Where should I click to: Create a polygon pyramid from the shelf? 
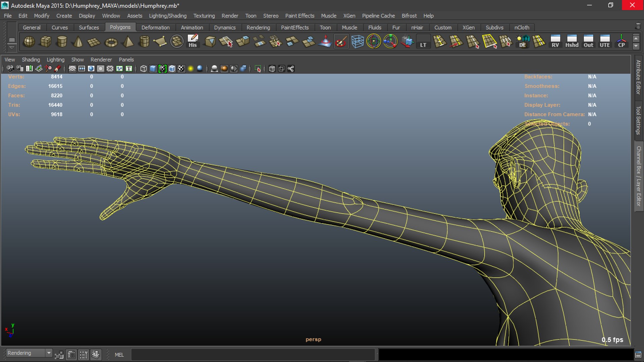coord(128,42)
